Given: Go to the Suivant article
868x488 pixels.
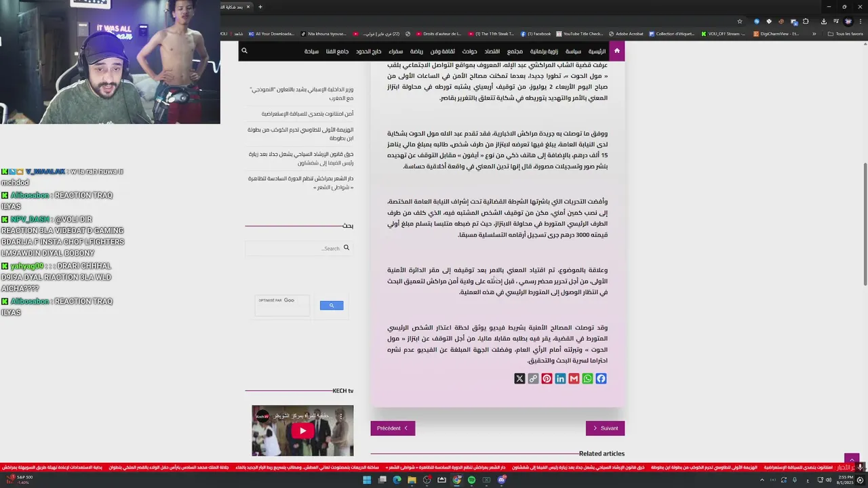Looking at the screenshot, I should point(605,428).
